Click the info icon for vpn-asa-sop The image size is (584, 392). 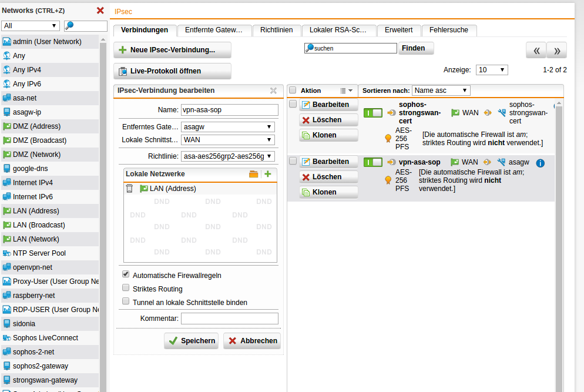coord(541,163)
